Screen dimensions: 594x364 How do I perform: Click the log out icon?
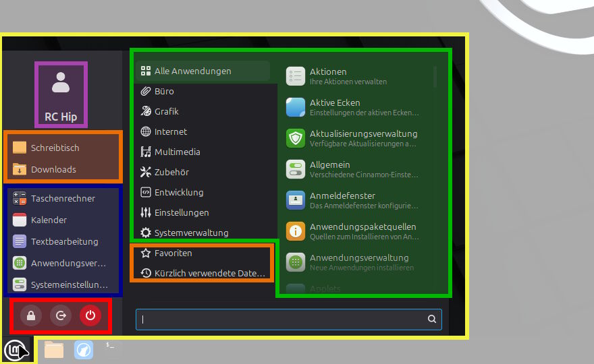pyautogui.click(x=61, y=315)
